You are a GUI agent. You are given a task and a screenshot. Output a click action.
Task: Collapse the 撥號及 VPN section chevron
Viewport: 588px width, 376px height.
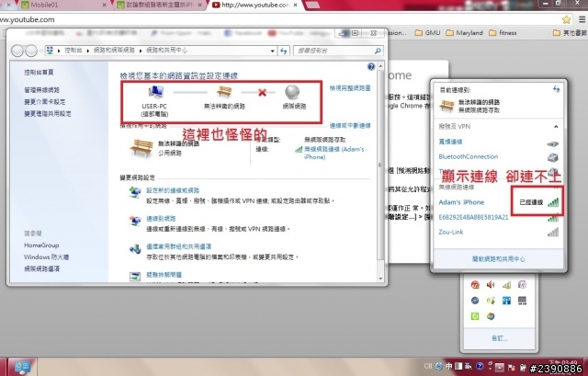(556, 127)
